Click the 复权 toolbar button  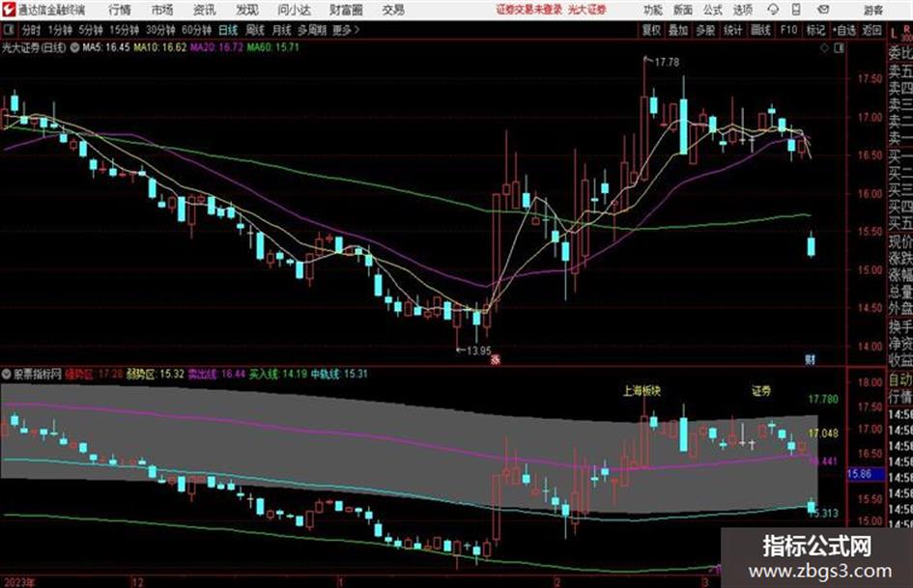[x=651, y=30]
